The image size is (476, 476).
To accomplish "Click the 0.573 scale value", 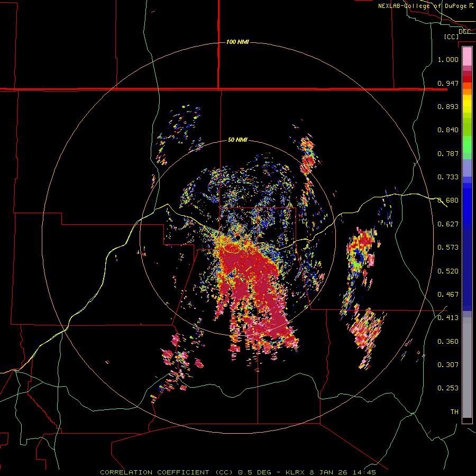I will coord(448,248).
